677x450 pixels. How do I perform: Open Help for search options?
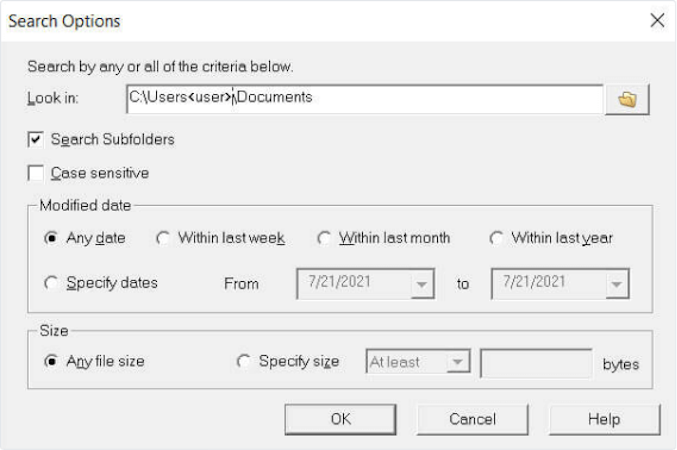(x=604, y=419)
